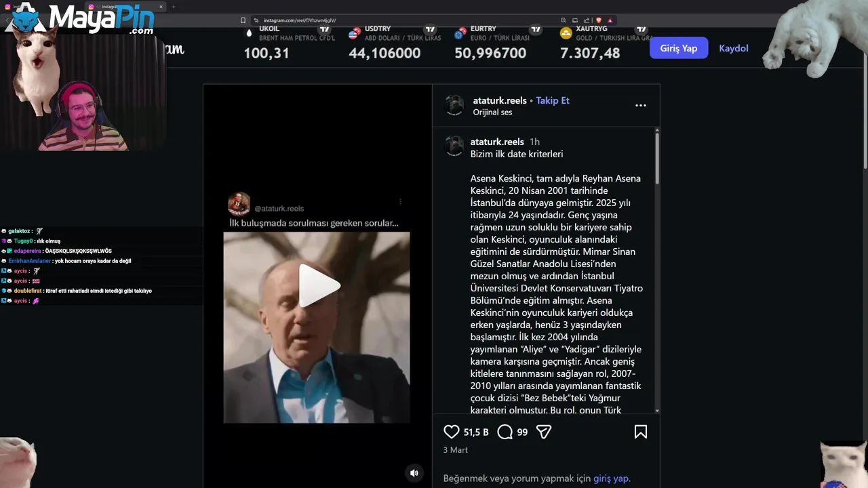Open the three-dot menu inside the video overlay
The height and width of the screenshot is (488, 868).
(401, 202)
